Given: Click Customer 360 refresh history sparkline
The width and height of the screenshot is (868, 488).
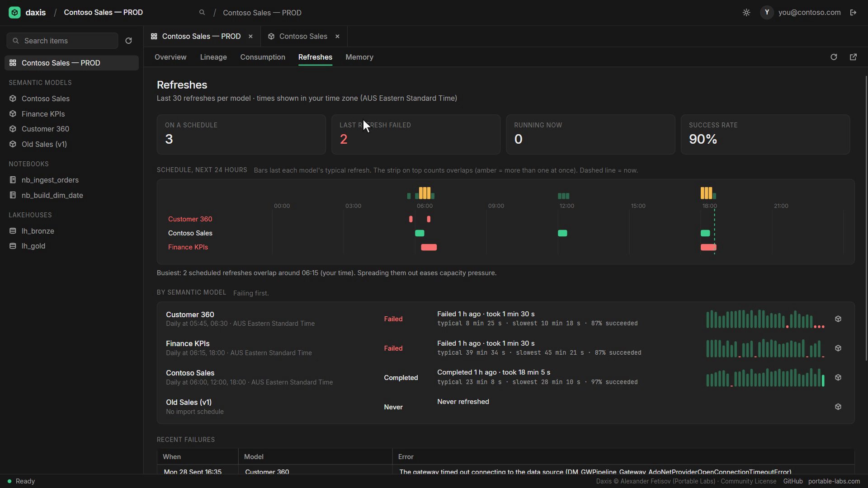Looking at the screenshot, I should click(x=765, y=319).
